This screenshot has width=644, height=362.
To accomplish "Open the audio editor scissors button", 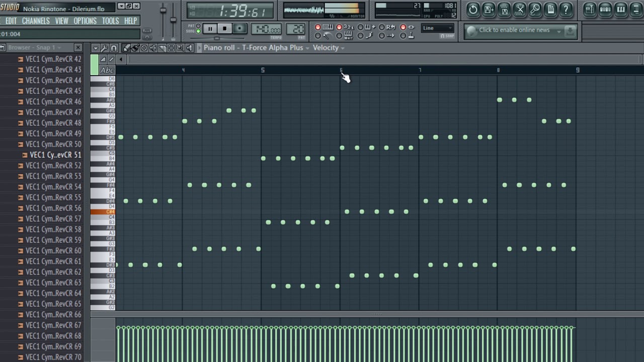I will [520, 9].
